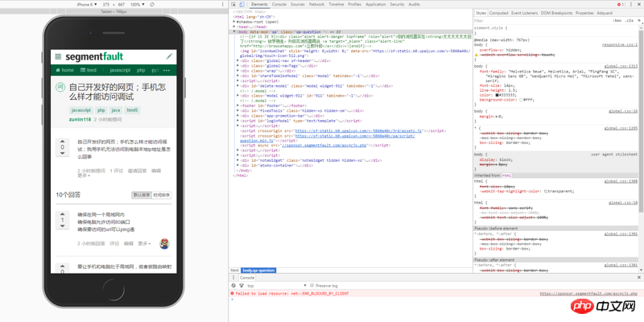Screen dimensions: 644x322
Task: Click the #fff background-color swatch
Action: [x=521, y=100]
